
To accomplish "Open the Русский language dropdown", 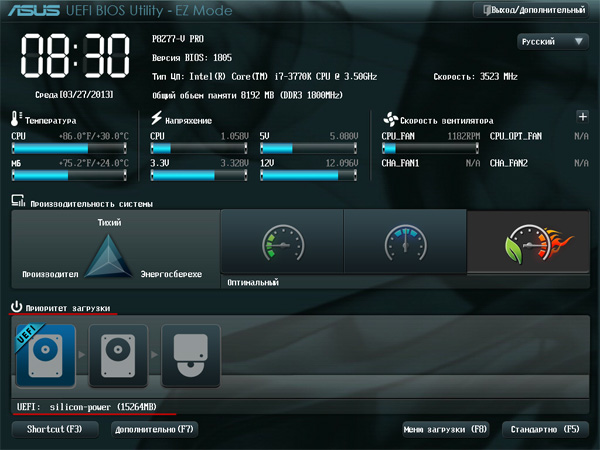I will 552,42.
